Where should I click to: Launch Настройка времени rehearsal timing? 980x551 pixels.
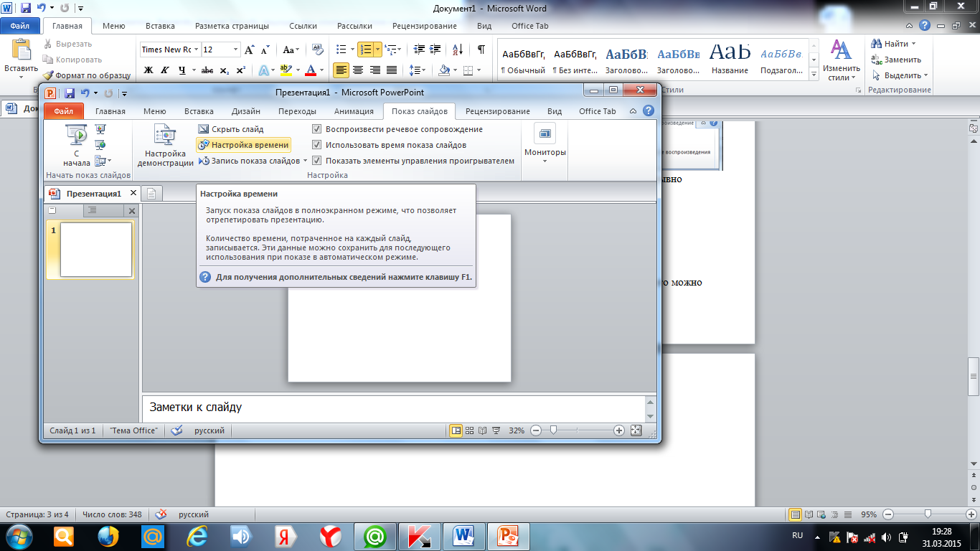244,145
